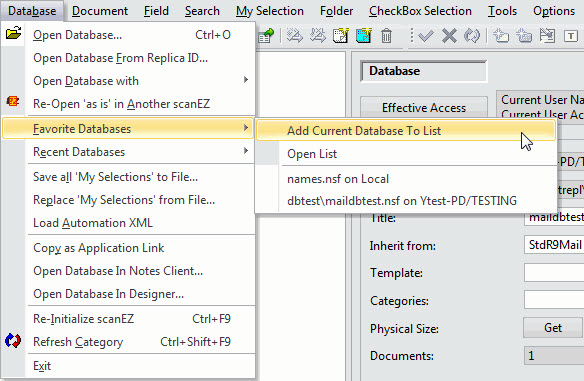Click the cyan document toolbar icon
This screenshot has height=381, width=584.
tap(364, 36)
